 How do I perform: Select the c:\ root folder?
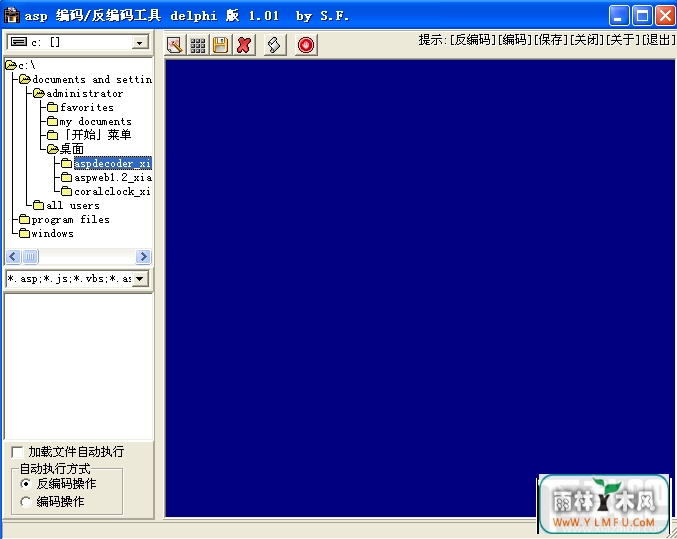[20, 66]
